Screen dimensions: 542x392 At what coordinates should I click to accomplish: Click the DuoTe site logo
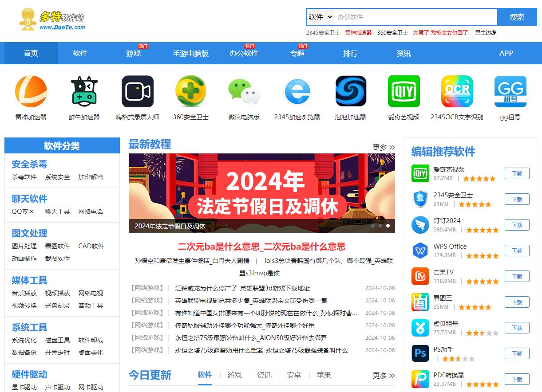coord(51,20)
